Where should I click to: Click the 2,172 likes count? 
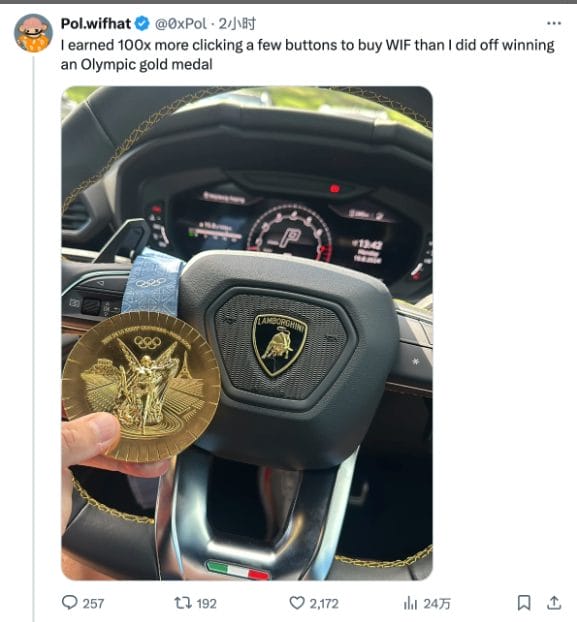(x=324, y=604)
